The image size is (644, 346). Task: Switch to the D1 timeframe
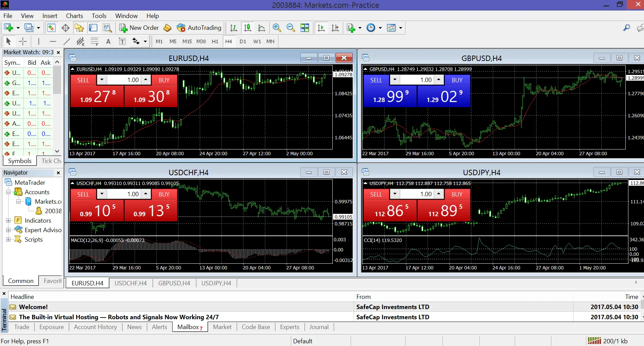[x=242, y=41]
